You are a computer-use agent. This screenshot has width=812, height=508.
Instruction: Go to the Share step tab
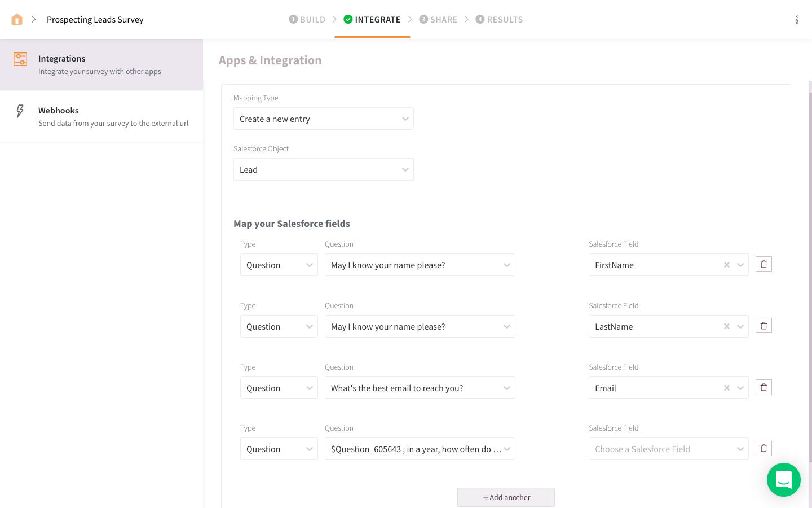point(438,20)
